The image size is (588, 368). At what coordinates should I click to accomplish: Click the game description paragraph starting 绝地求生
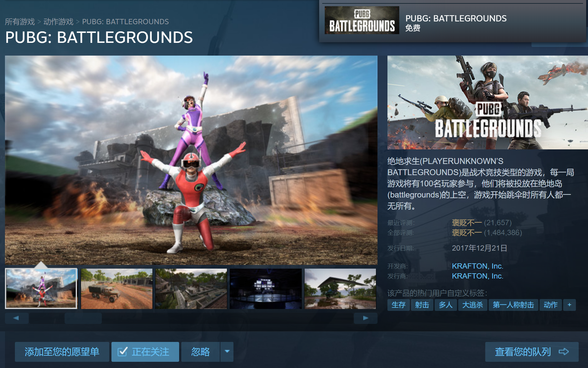point(481,184)
